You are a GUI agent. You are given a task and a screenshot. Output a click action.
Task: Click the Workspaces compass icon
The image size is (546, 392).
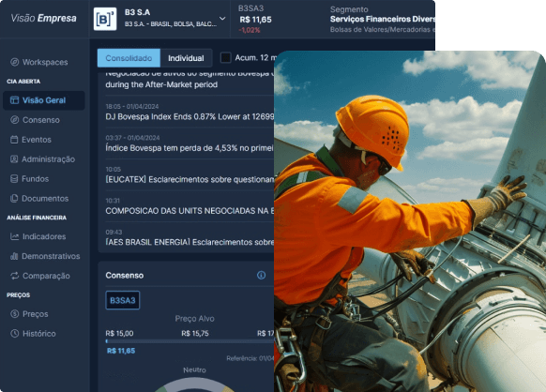point(15,62)
